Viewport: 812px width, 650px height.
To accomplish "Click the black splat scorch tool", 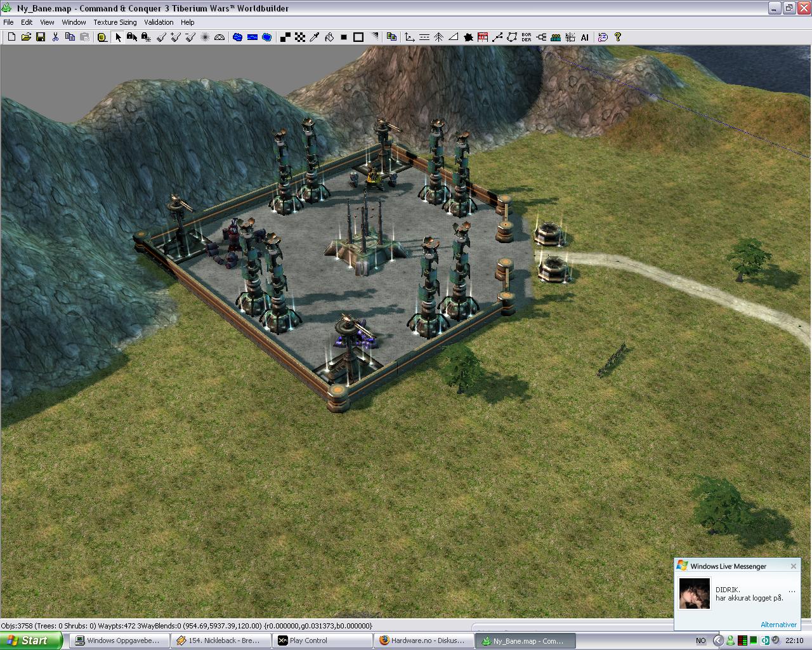I will tap(469, 37).
